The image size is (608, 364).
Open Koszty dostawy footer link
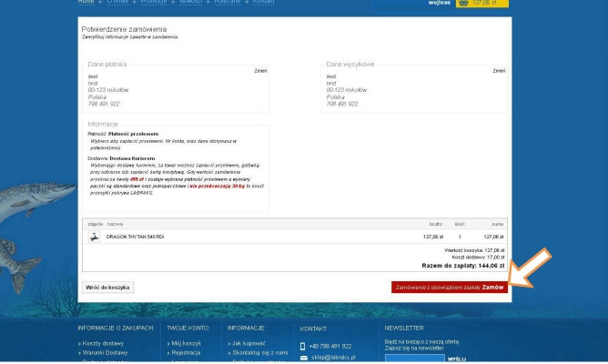point(103,343)
